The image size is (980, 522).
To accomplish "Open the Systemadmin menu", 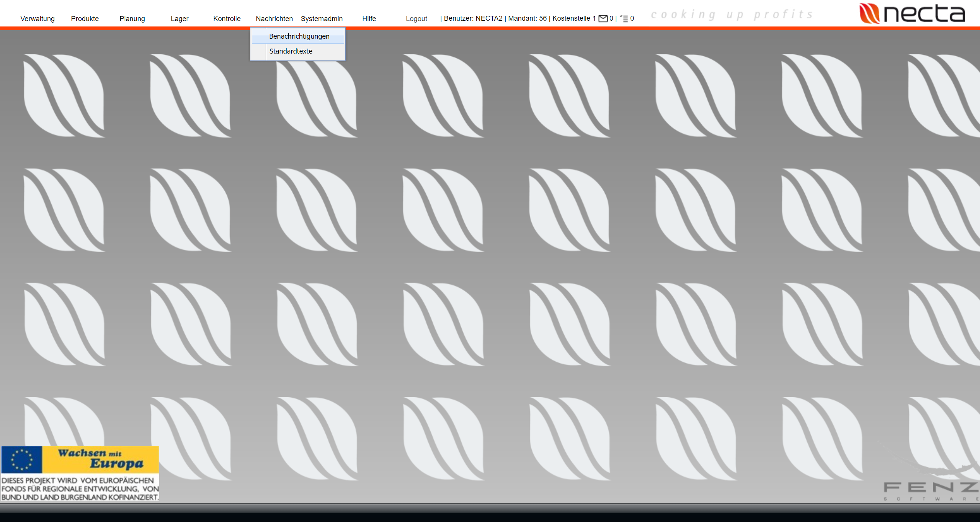I will [322, 19].
